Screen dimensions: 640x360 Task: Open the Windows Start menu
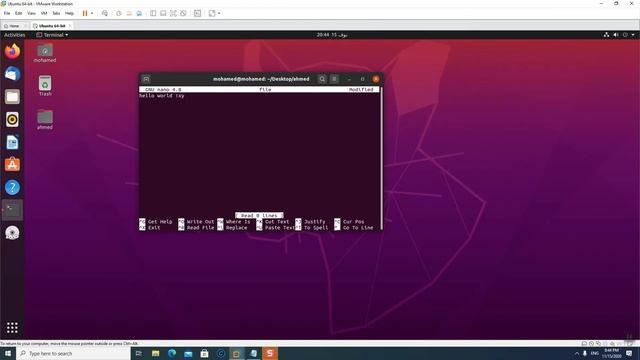click(8, 353)
